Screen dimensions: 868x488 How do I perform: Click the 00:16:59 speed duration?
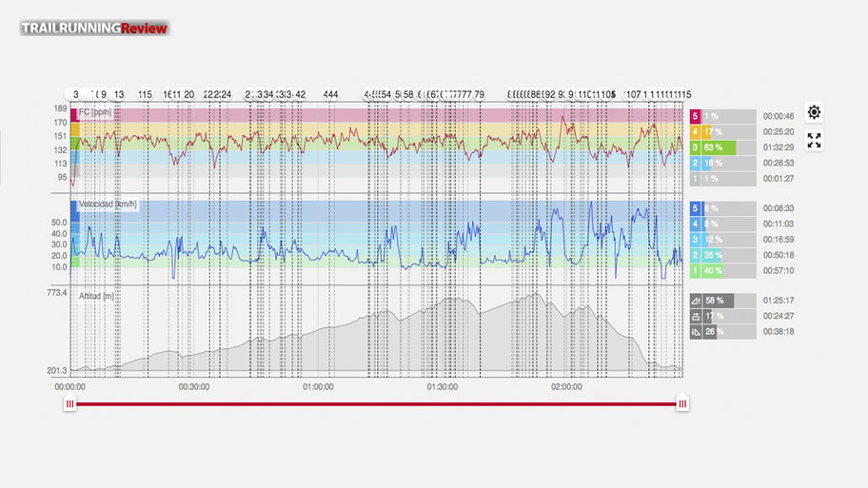pyautogui.click(x=779, y=240)
